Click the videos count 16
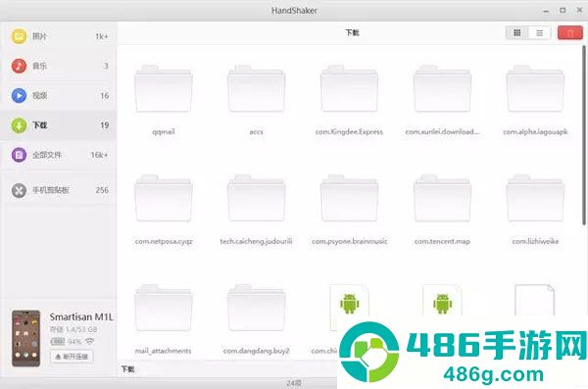This screenshot has height=389, width=588. click(105, 96)
